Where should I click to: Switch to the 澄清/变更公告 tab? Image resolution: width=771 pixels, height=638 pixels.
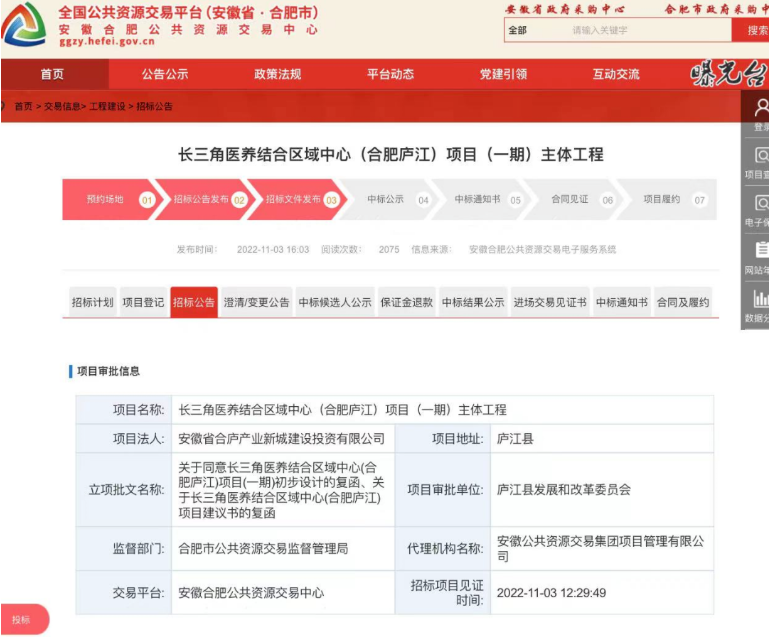coord(256,302)
